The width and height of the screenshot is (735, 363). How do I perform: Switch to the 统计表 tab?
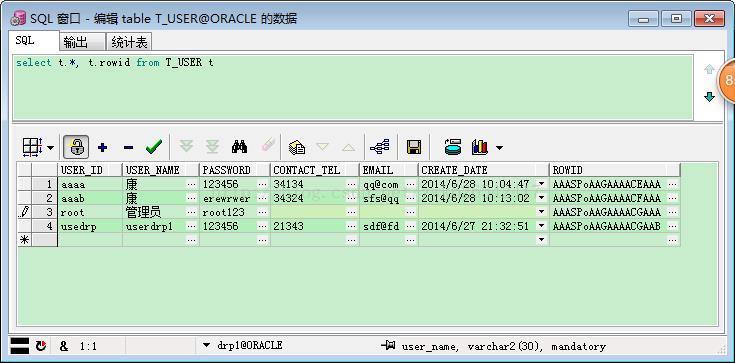point(129,42)
